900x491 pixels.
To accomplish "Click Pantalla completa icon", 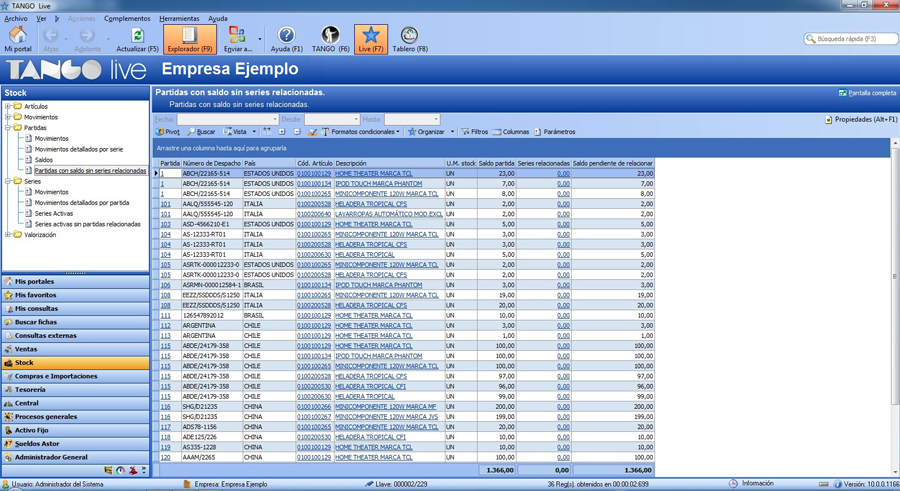I will click(843, 92).
